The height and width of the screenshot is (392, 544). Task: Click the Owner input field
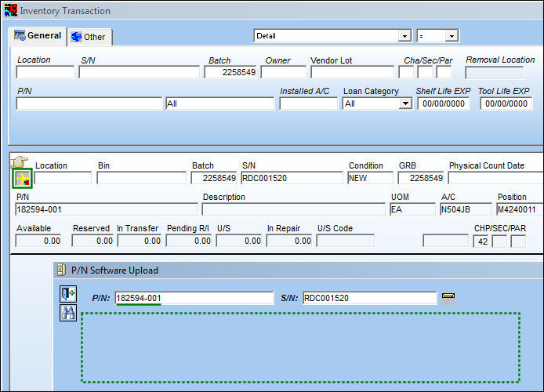point(284,72)
